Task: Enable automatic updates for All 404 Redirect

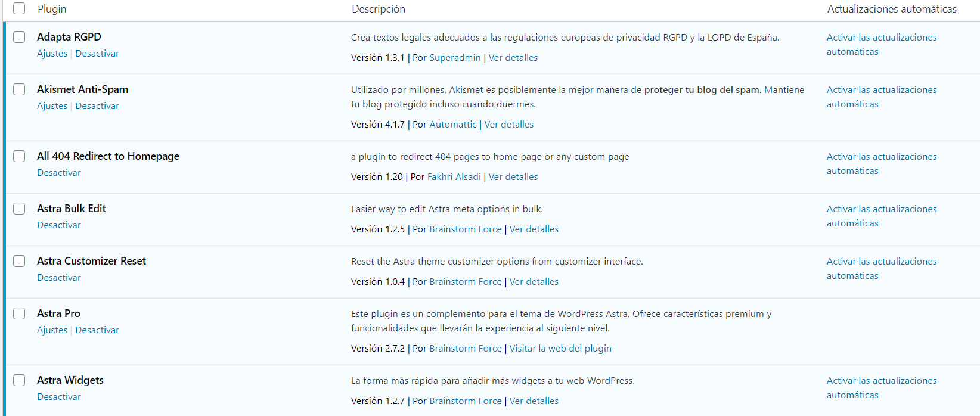Action: [x=882, y=164]
